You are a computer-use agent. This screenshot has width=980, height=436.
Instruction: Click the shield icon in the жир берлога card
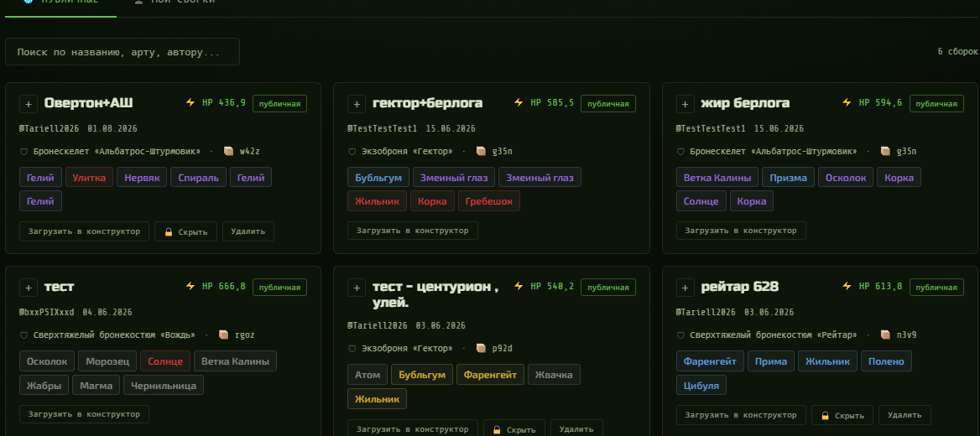pos(680,151)
